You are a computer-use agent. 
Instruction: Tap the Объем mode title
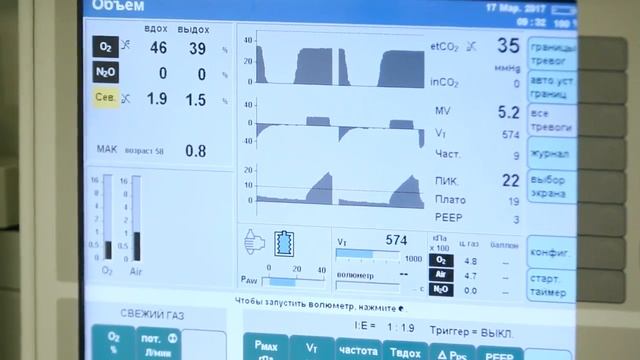click(118, 6)
